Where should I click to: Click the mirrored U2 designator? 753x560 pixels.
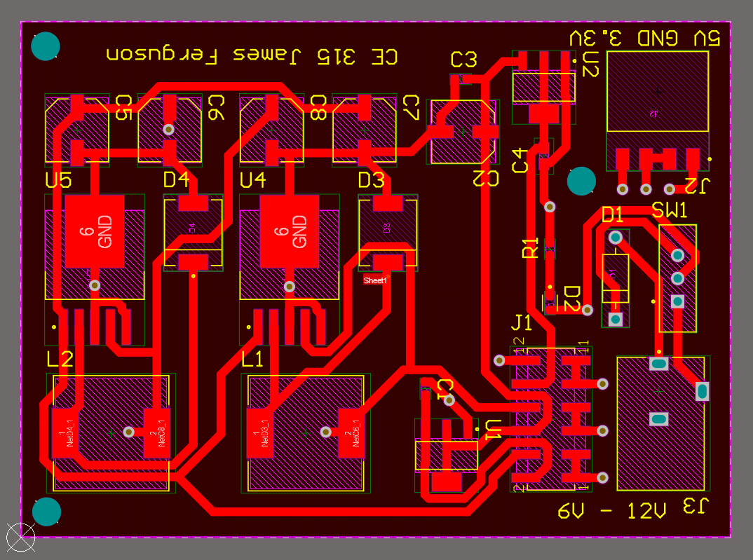pos(590,64)
